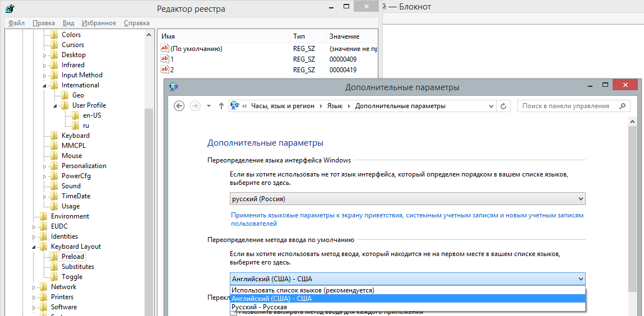
Task: Expand the Personalization registry key
Action: (45, 166)
